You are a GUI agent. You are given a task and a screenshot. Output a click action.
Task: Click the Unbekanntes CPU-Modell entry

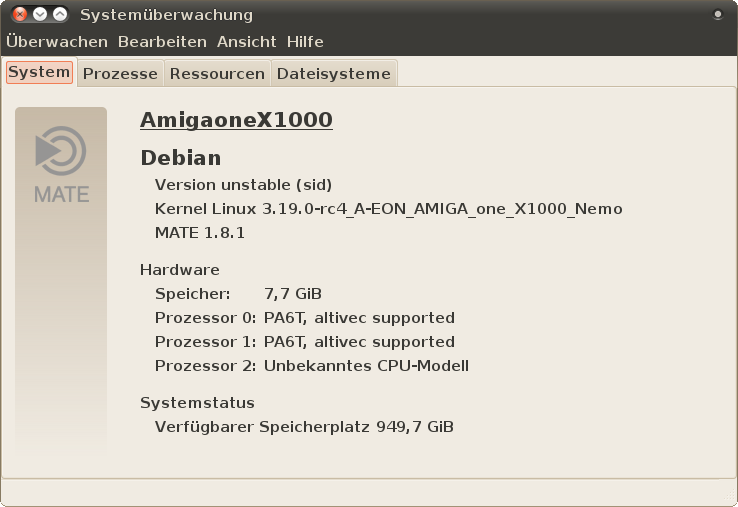pos(366,366)
